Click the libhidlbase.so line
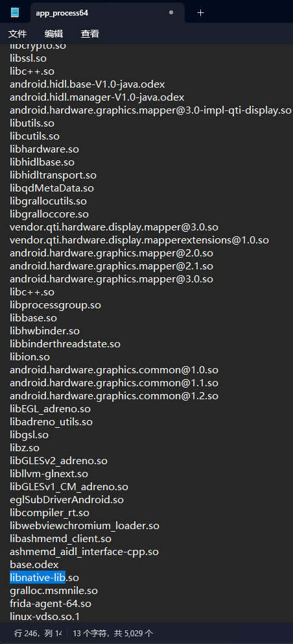This screenshot has width=293, height=644. point(42,162)
